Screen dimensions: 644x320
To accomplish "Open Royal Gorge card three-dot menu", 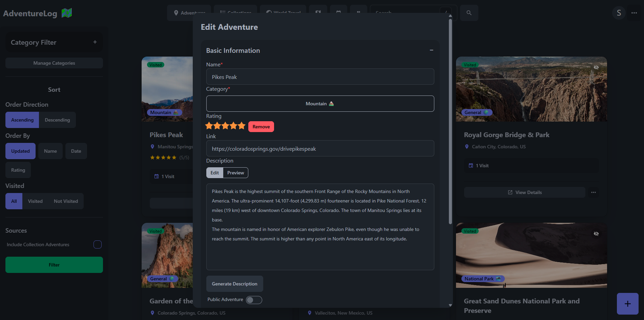I will pyautogui.click(x=593, y=192).
